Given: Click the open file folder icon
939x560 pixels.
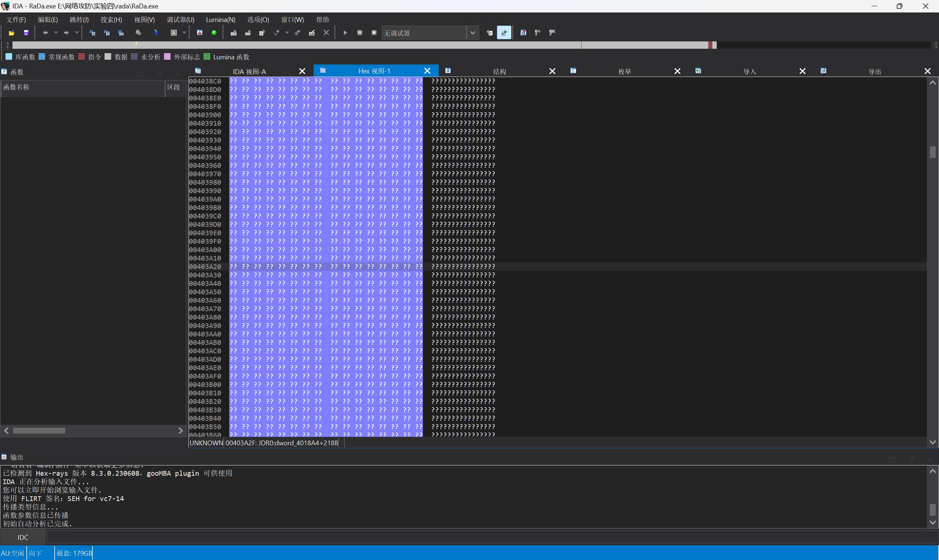Looking at the screenshot, I should 12,33.
